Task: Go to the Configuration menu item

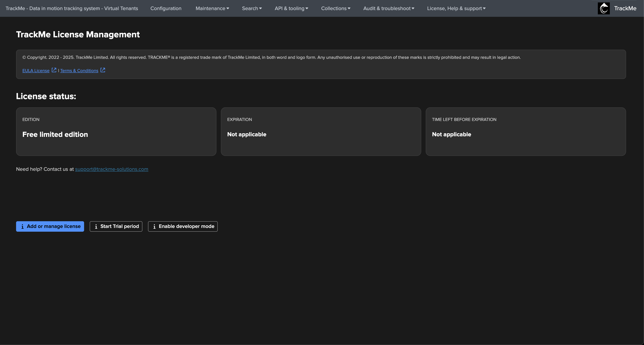Action: (166, 8)
